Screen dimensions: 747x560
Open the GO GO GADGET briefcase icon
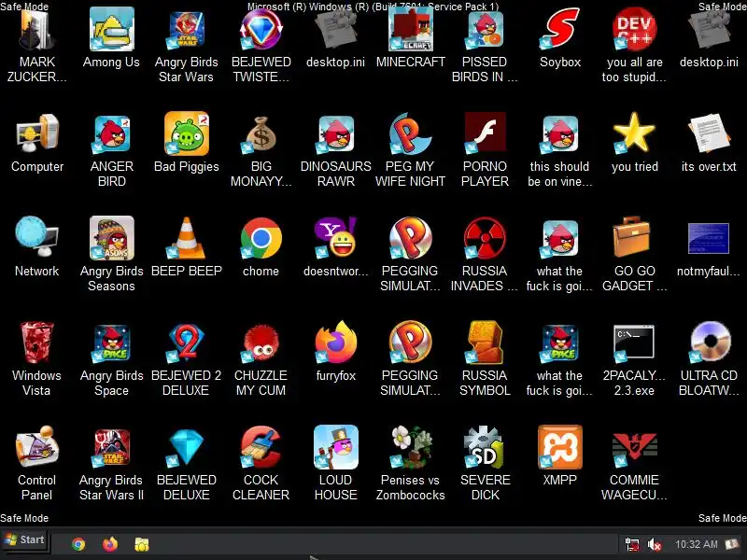coord(634,238)
